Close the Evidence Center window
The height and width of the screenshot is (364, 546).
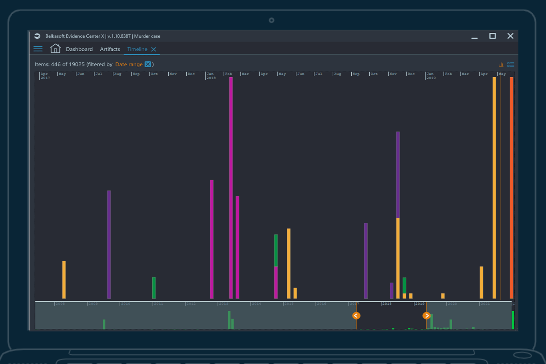[x=510, y=36]
